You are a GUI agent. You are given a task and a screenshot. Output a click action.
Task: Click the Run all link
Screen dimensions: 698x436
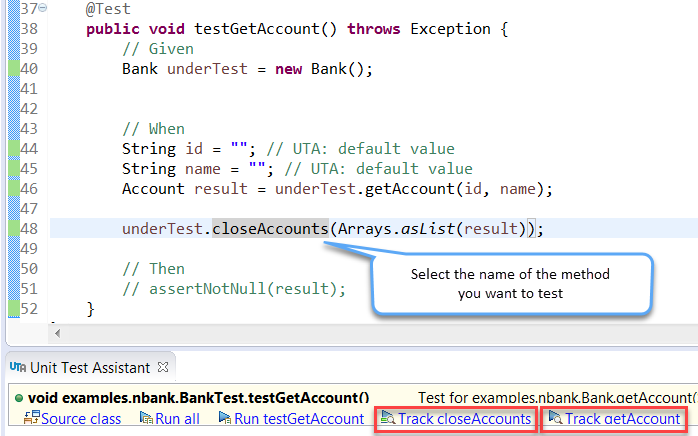point(177,419)
